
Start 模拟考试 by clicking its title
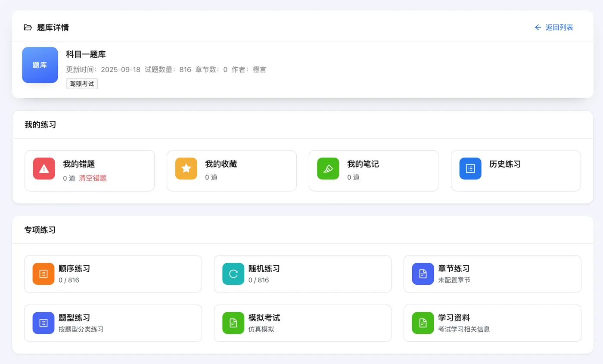(x=264, y=318)
